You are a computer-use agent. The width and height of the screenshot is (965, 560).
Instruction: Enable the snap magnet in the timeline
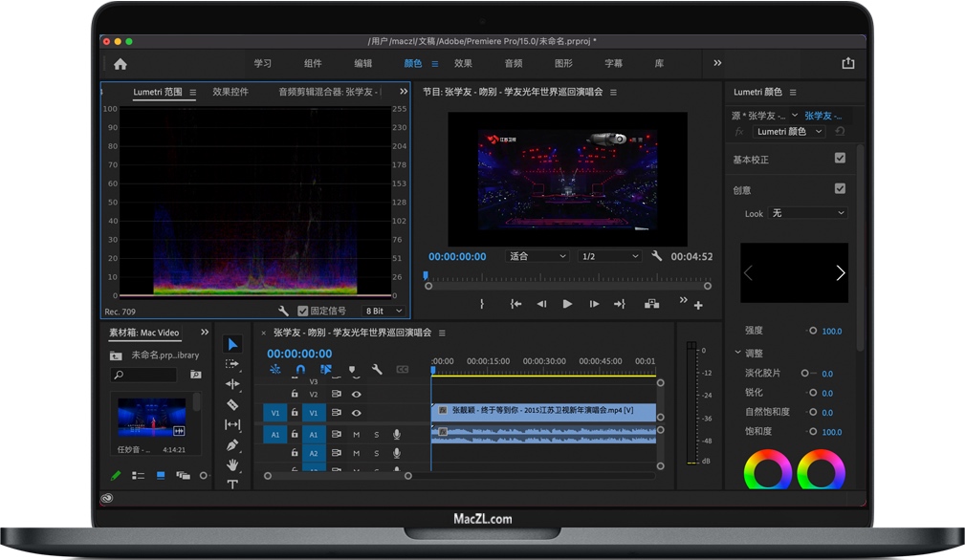coord(302,369)
